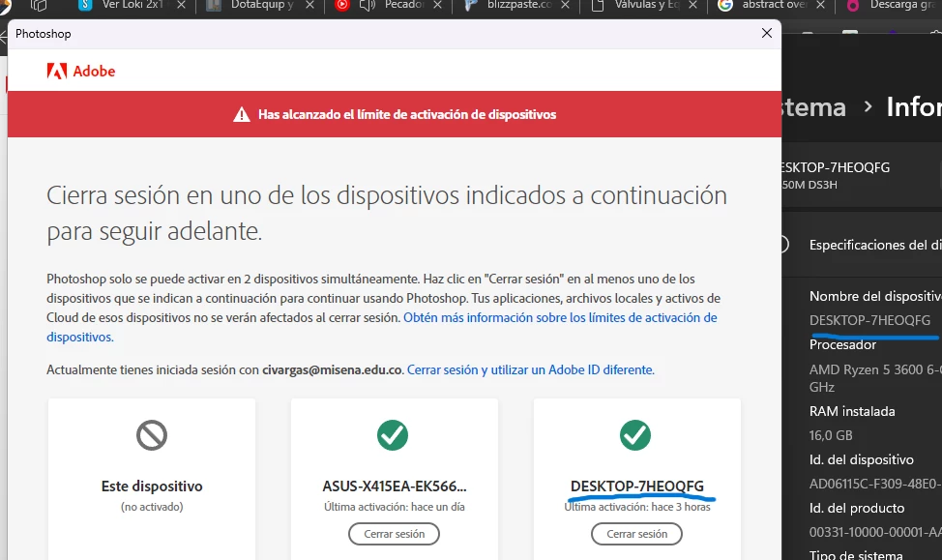This screenshot has height=560, width=942.
Task: Sign out of the ASUS-X415EA-EK566 device
Action: pyautogui.click(x=394, y=534)
